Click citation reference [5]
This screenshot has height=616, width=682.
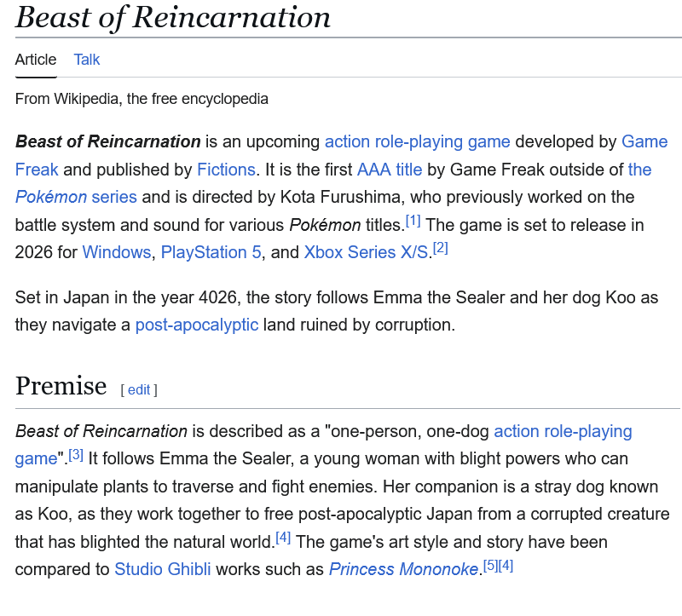tap(490, 566)
